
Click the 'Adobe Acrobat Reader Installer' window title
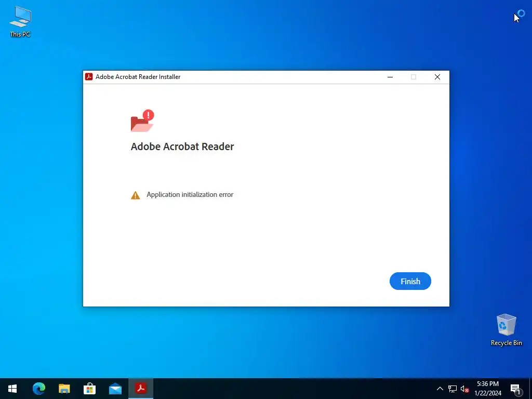pyautogui.click(x=138, y=77)
